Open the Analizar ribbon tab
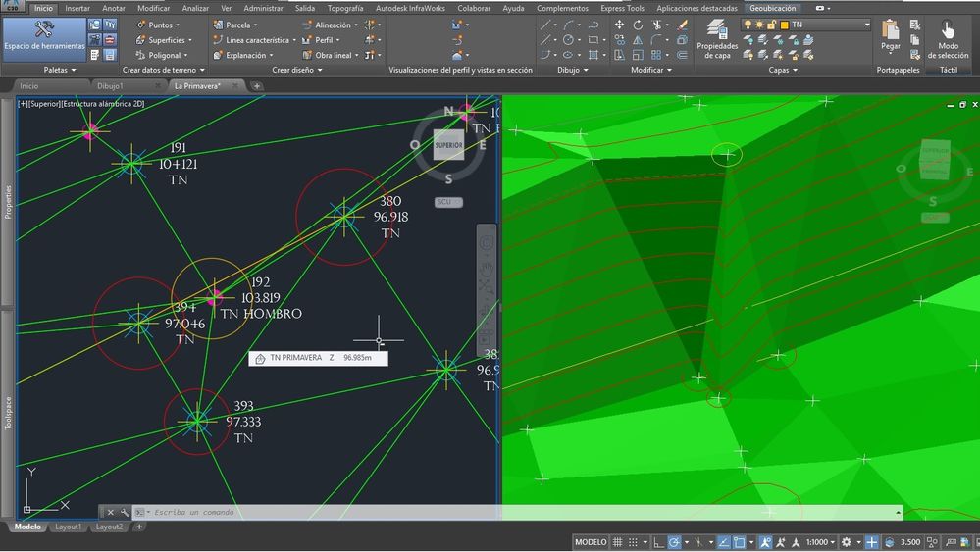 [x=195, y=8]
